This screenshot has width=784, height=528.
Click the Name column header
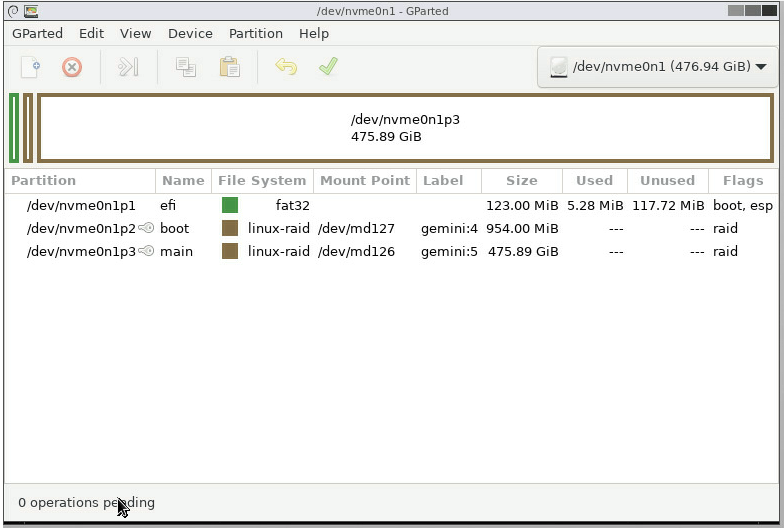tap(183, 180)
